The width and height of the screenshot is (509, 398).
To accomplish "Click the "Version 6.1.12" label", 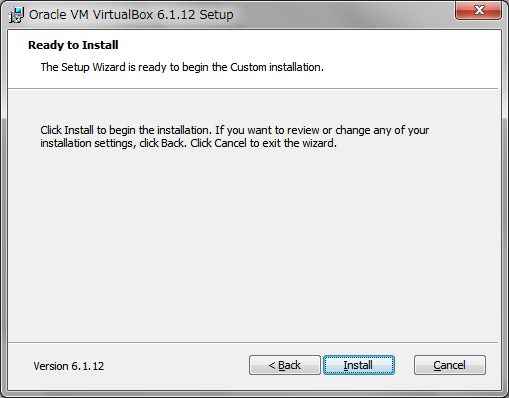I will (x=69, y=366).
